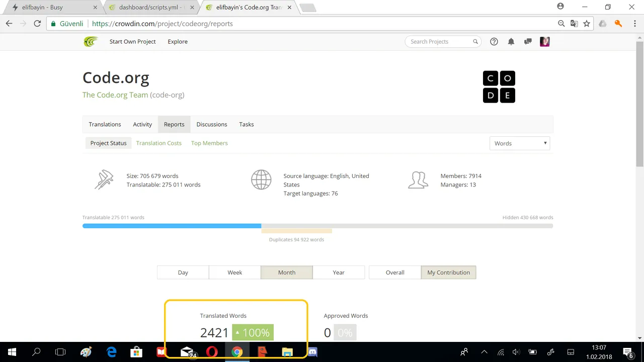The image size is (644, 362).
Task: Select the Day period button
Action: [183, 273]
